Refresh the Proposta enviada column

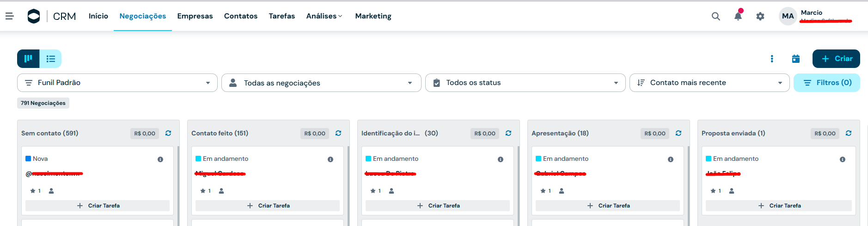pos(849,133)
